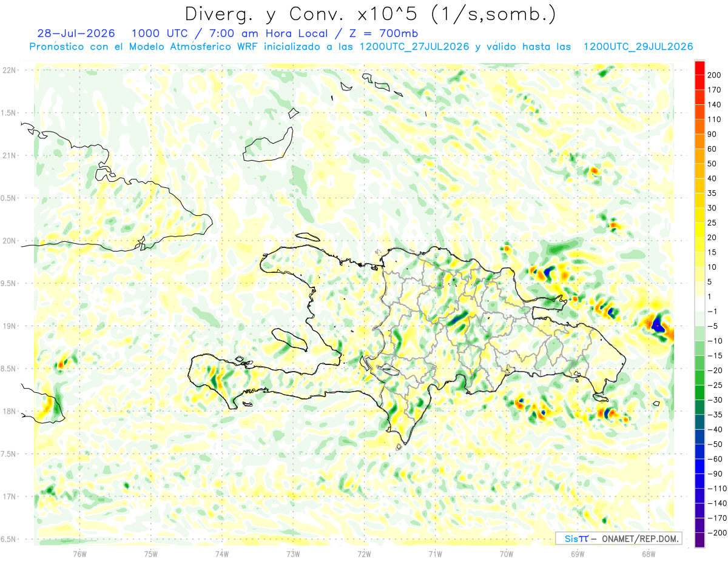Click the colorbar value "40"
This screenshot has height=562, width=728.
(x=712, y=178)
